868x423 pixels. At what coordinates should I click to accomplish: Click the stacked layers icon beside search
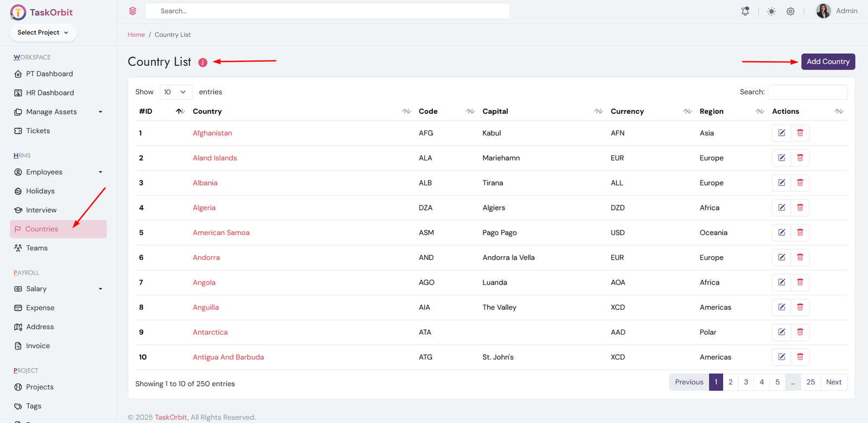133,11
